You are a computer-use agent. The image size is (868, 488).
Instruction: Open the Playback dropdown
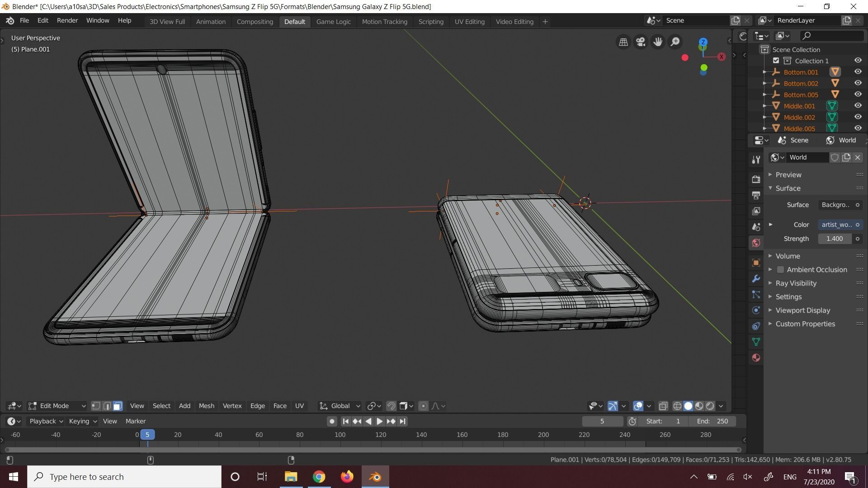click(46, 421)
